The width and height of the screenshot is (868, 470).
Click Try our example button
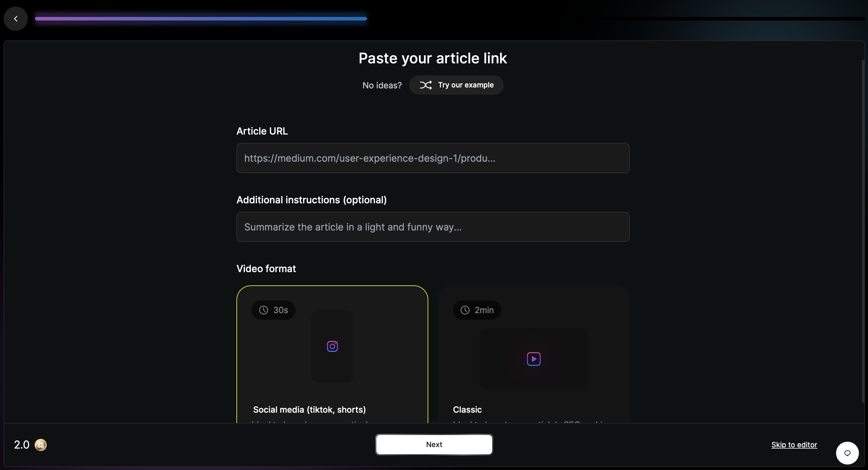pos(456,85)
